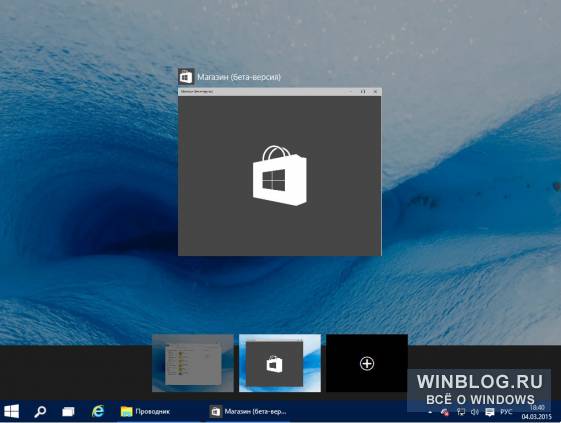Close the Магазин preview window
561x423 pixels.
point(375,92)
